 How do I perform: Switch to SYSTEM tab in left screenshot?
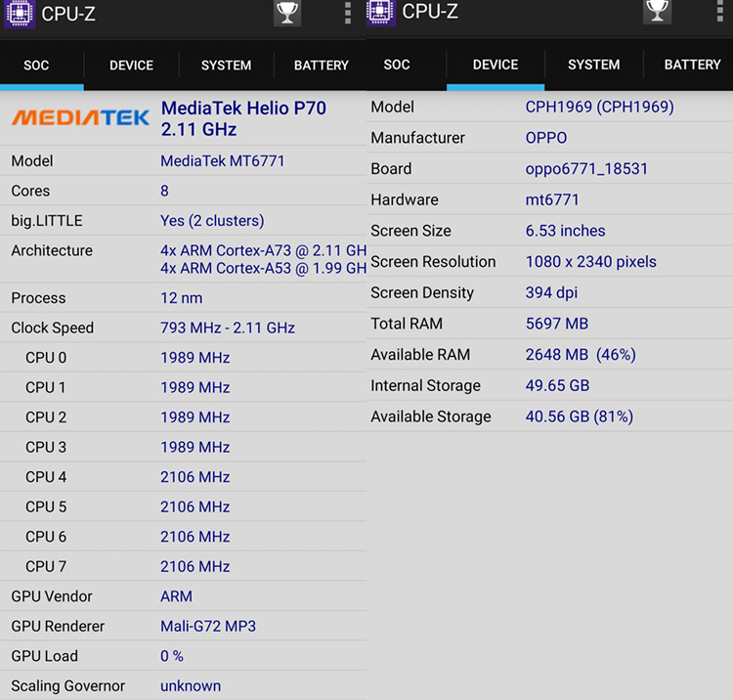(x=227, y=65)
